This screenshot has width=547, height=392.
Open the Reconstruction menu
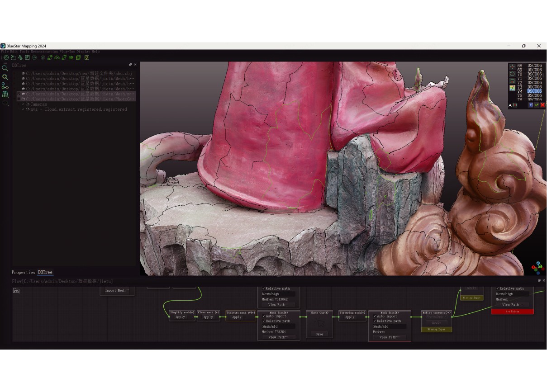click(x=44, y=52)
